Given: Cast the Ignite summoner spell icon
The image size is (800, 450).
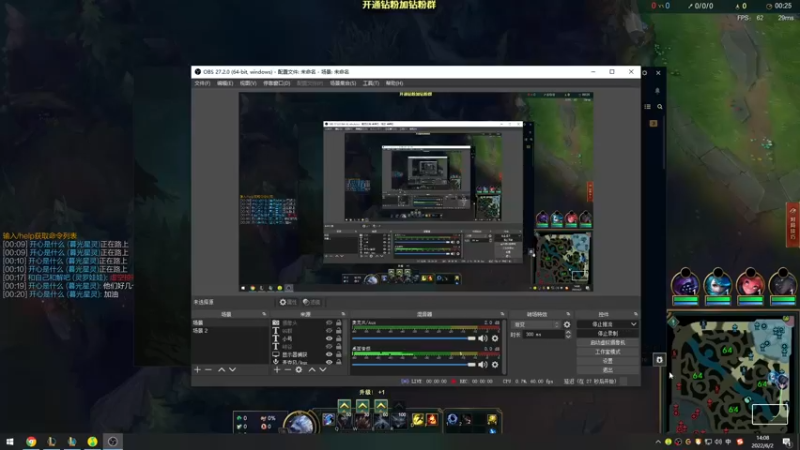Looking at the screenshot, I should point(432,419).
